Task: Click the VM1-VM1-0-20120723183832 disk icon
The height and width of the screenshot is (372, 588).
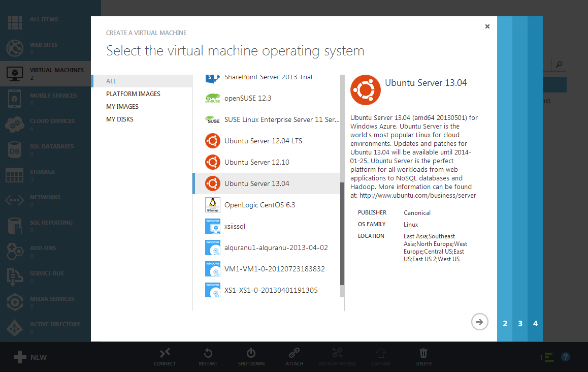Action: (212, 269)
